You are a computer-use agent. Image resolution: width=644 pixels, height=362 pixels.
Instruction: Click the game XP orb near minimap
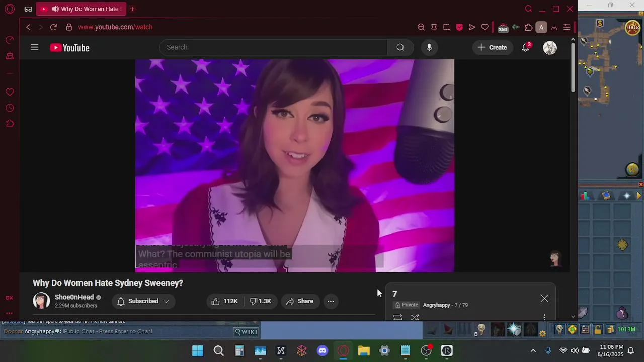click(633, 28)
